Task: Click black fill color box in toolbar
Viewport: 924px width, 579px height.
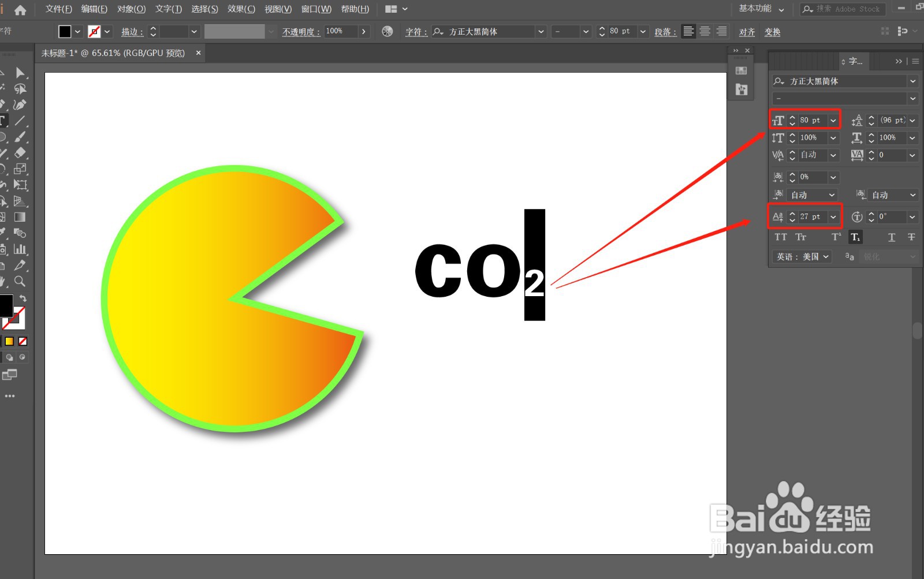Action: (x=6, y=305)
